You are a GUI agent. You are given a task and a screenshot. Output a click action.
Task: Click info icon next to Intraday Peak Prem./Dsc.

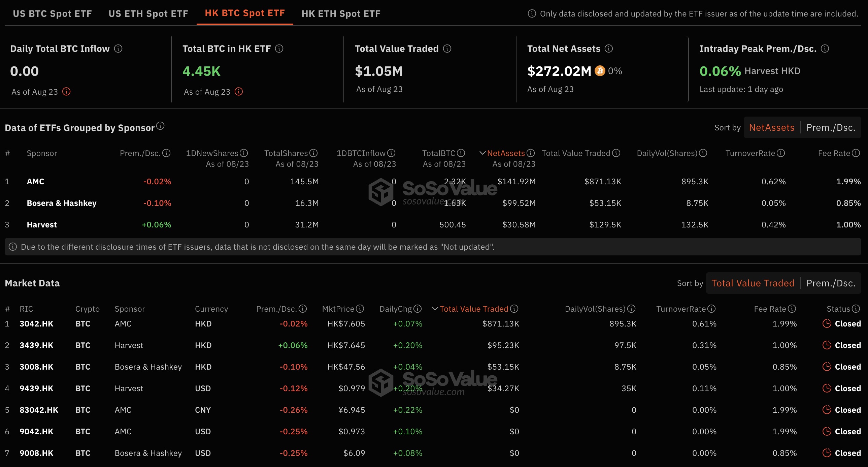coord(825,49)
